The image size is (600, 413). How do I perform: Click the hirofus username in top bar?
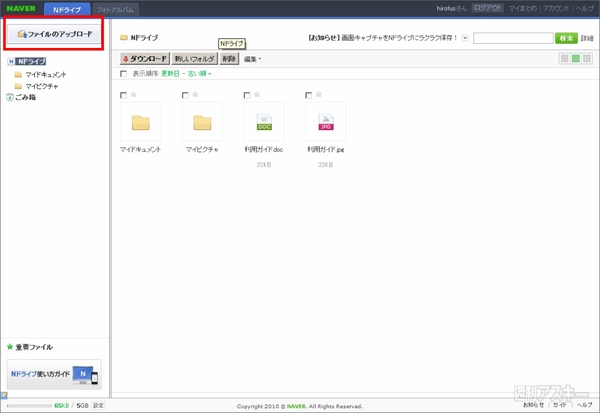[x=445, y=8]
